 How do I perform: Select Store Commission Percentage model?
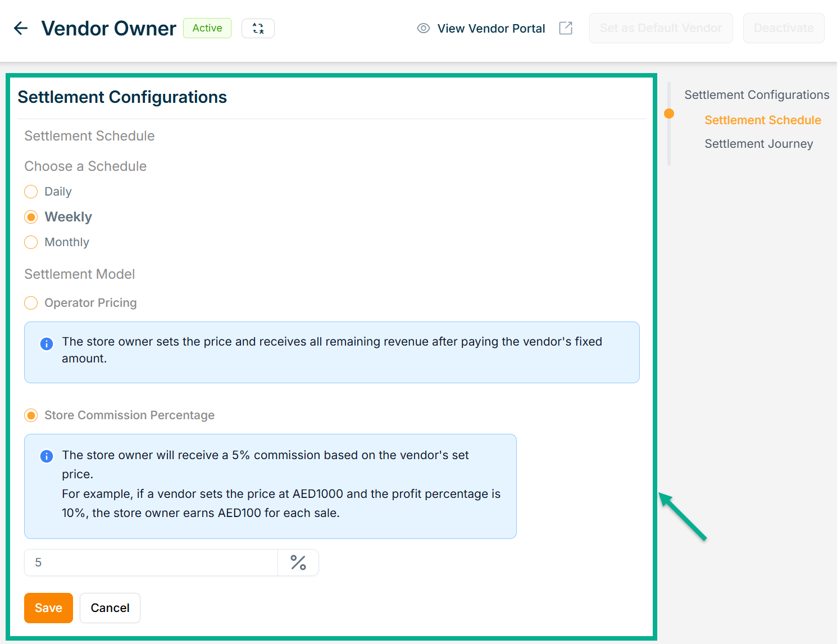[31, 415]
